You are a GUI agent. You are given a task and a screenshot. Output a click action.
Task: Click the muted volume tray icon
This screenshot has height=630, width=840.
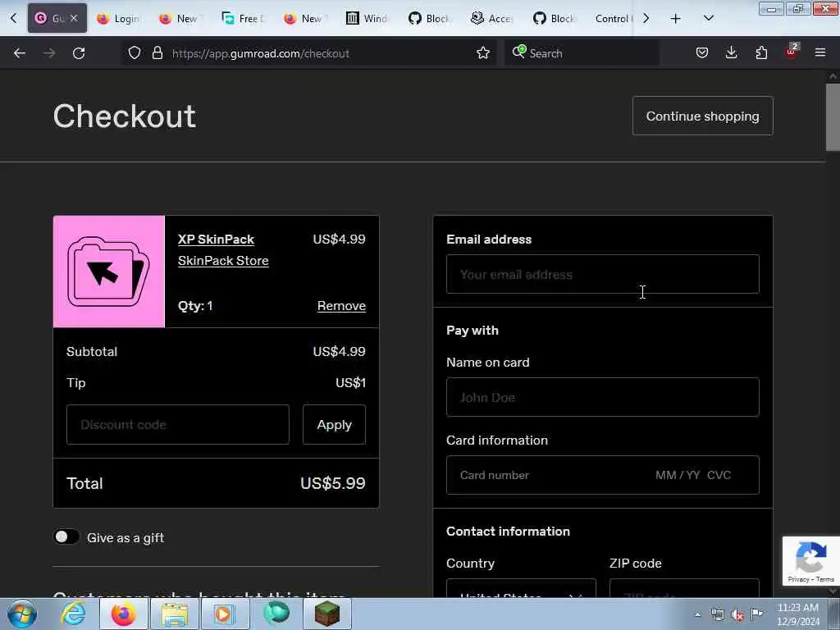tap(737, 614)
